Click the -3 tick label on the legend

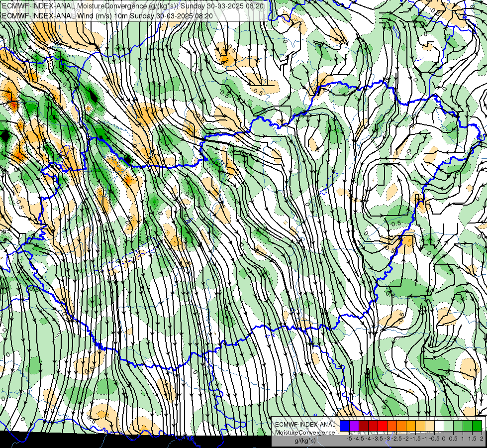pyautogui.click(x=387, y=439)
